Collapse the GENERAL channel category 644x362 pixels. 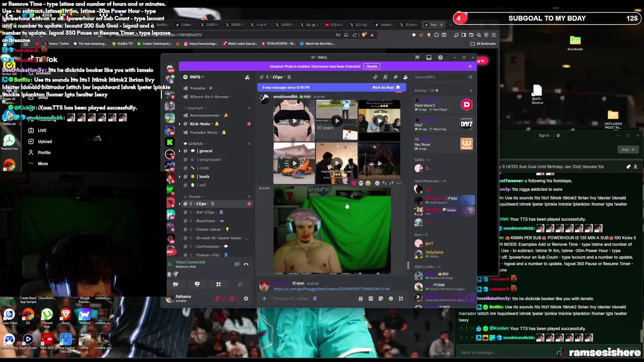(x=195, y=144)
